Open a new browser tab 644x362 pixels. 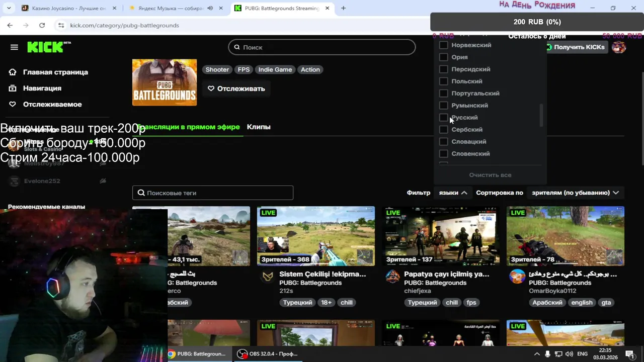pos(343,8)
